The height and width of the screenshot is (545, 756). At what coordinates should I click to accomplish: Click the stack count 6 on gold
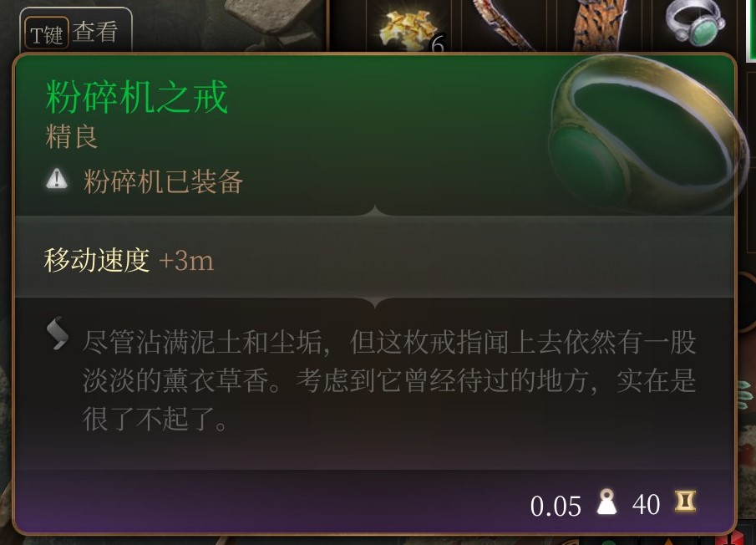coord(437,44)
